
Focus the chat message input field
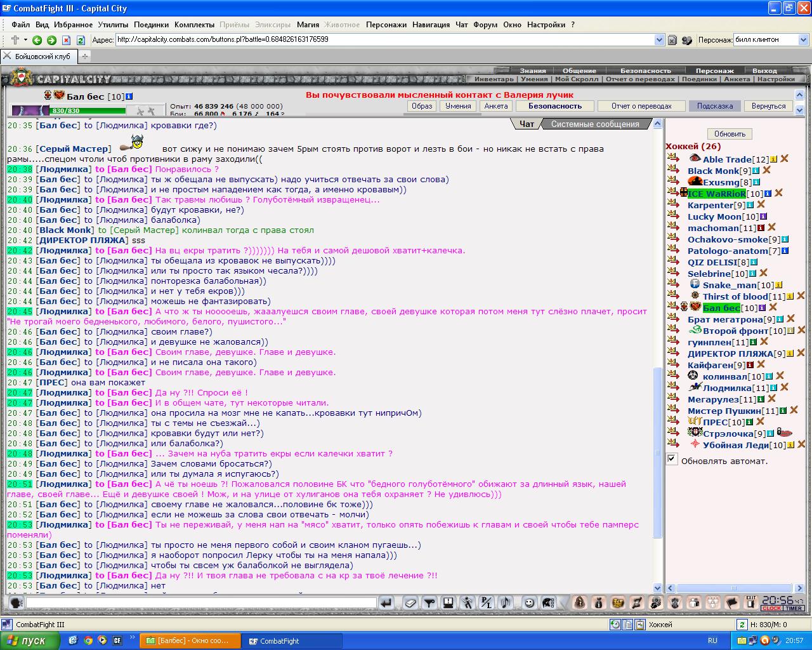click(x=201, y=602)
